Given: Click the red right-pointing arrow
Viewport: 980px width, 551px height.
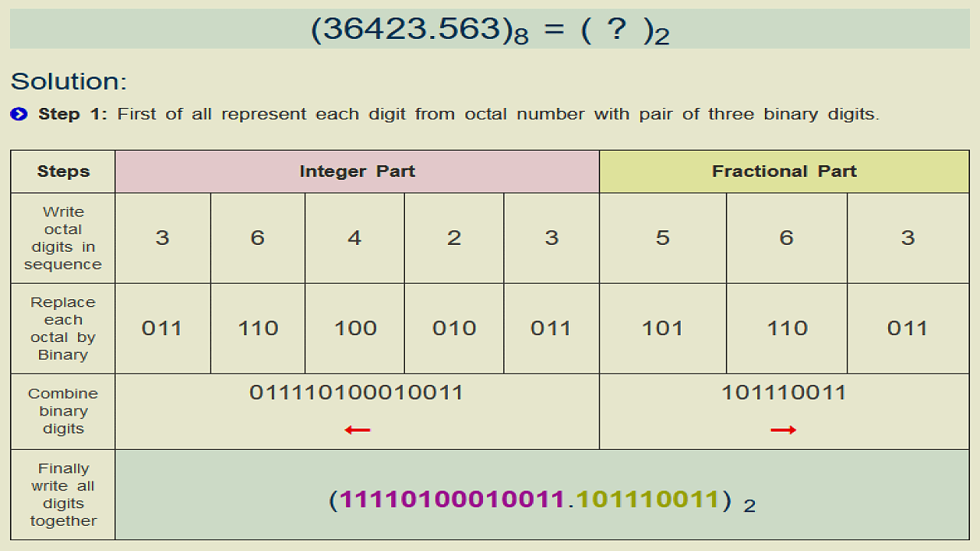Looking at the screenshot, I should click(x=784, y=430).
